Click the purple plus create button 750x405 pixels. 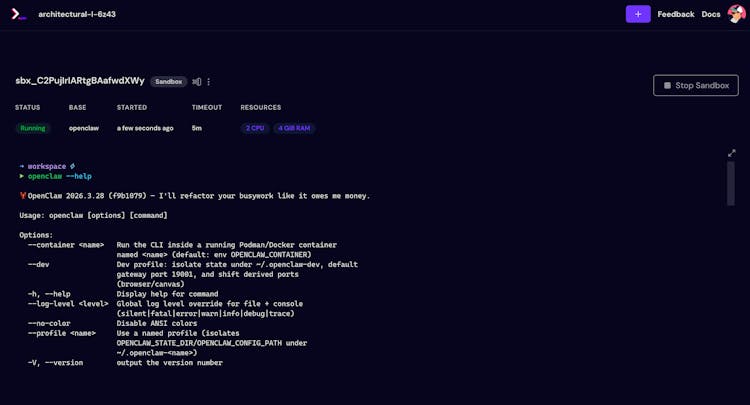click(638, 14)
